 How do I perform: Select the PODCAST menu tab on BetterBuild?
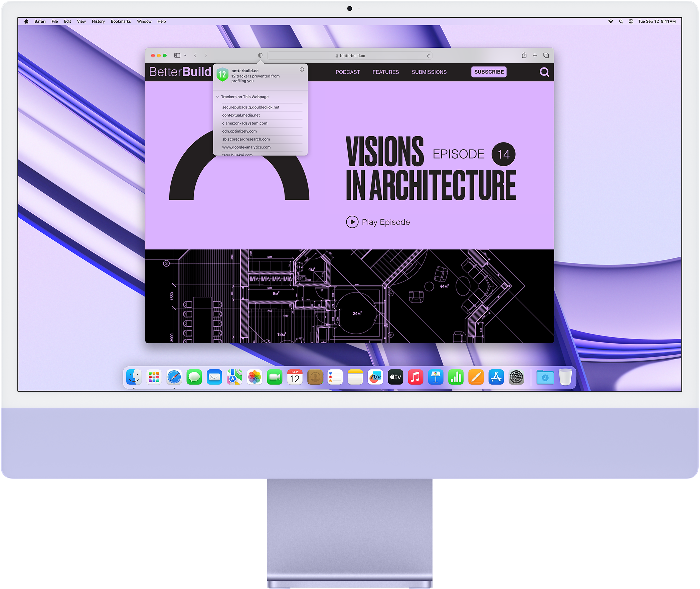click(x=348, y=72)
